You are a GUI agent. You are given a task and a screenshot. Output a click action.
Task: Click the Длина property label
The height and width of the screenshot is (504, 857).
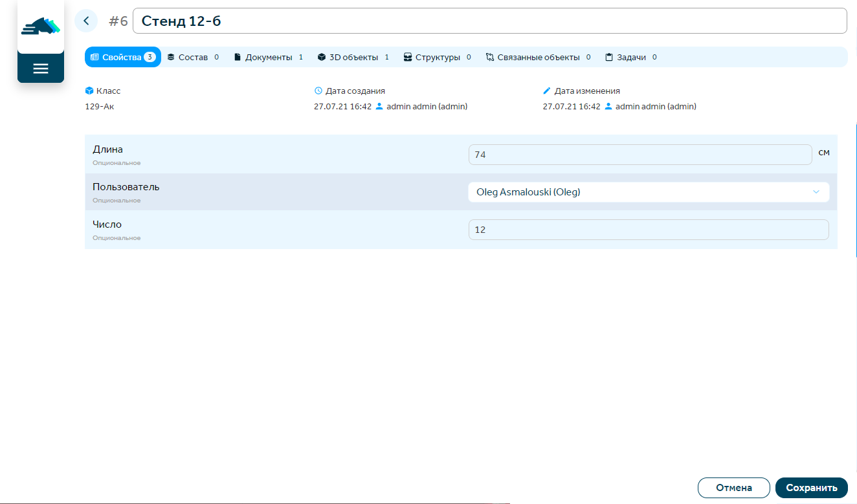tap(107, 149)
